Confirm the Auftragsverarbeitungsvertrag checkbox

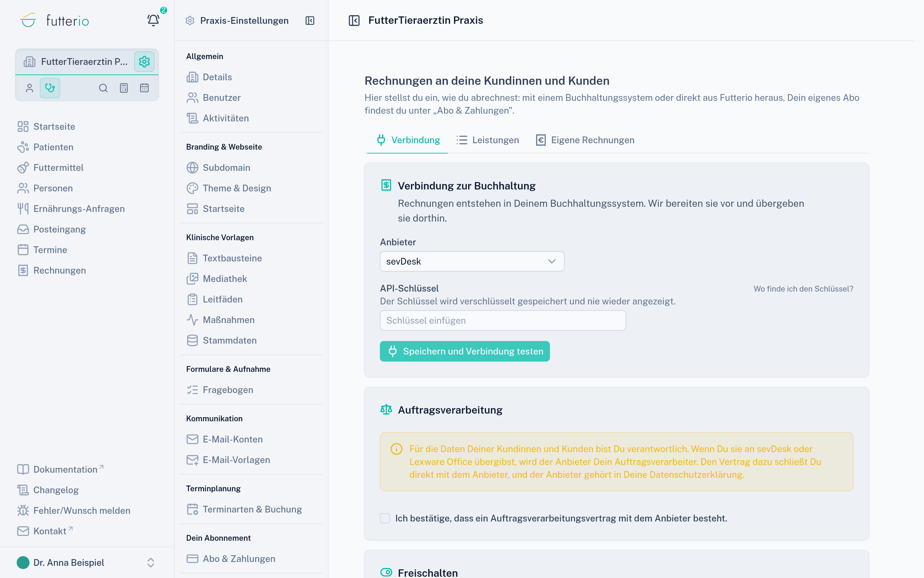coord(385,518)
